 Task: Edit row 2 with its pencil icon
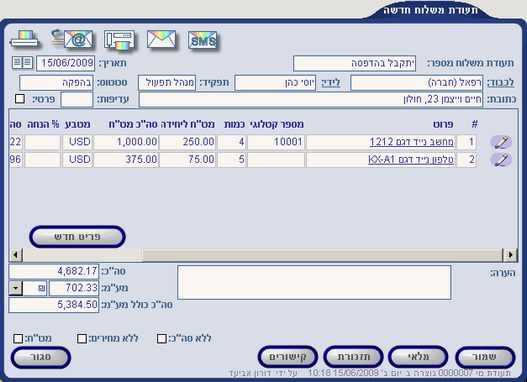501,160
